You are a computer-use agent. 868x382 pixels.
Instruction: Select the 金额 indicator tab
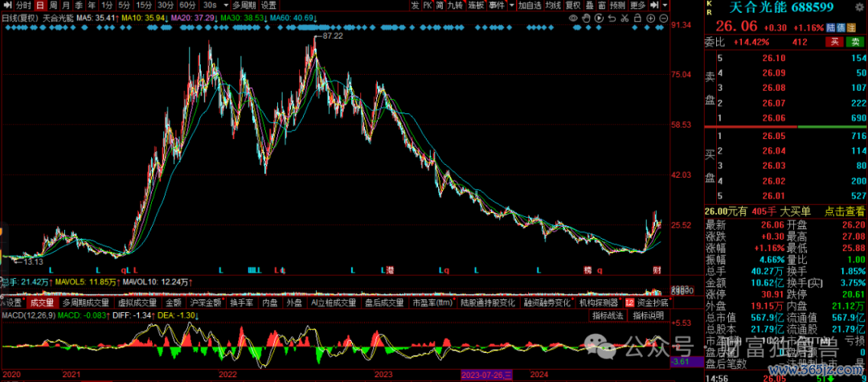174,303
